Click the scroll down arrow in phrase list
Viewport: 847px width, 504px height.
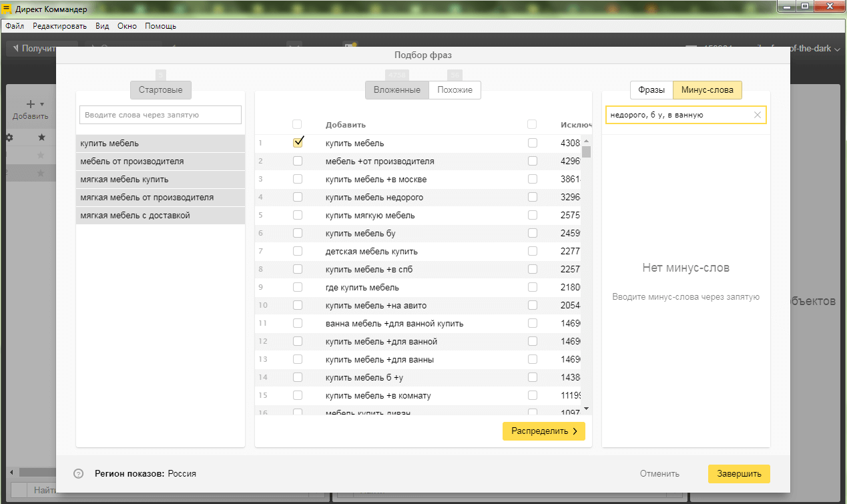[x=586, y=408]
